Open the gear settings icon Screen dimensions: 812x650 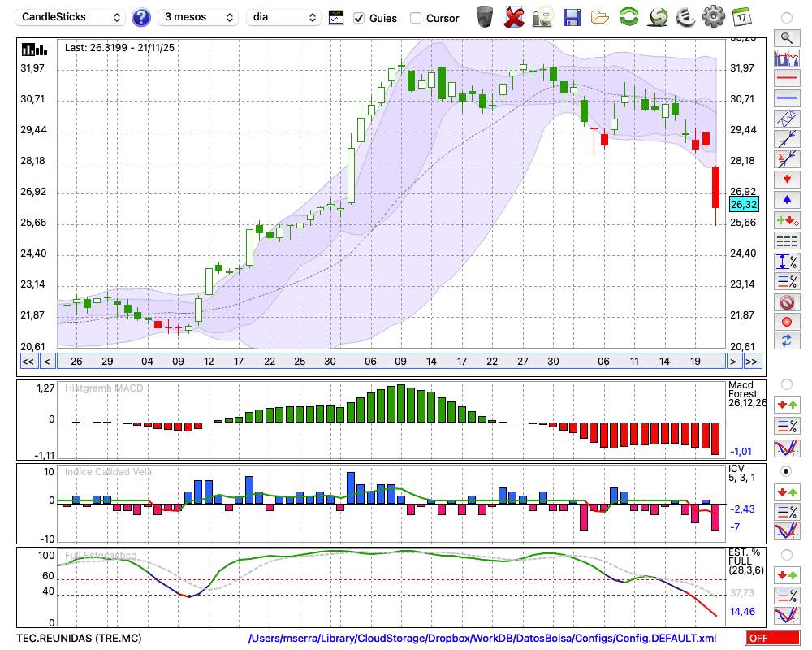[713, 17]
